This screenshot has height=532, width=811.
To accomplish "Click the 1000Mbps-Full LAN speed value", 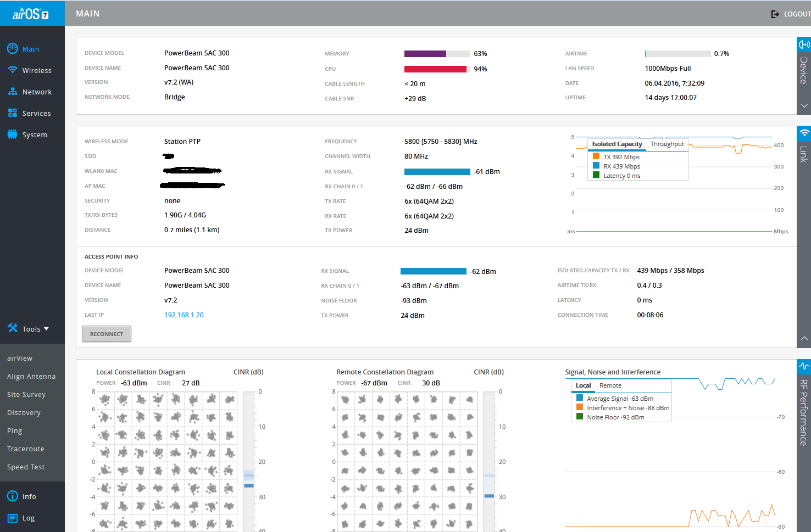I will pos(668,69).
